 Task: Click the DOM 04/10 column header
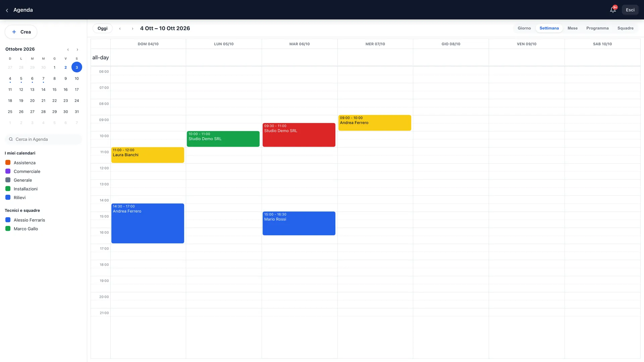coord(148,44)
